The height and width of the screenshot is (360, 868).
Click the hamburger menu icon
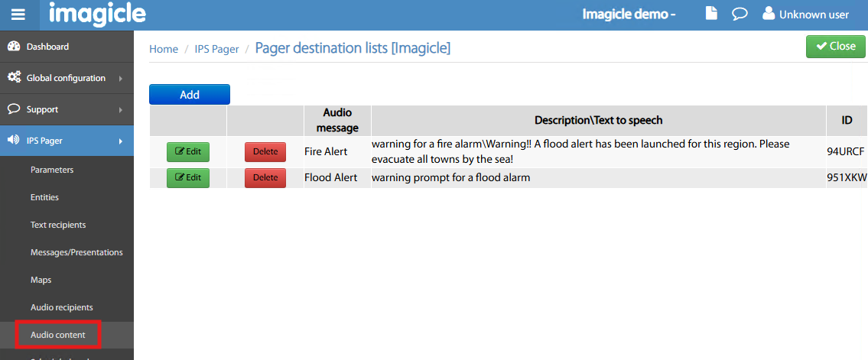[18, 15]
